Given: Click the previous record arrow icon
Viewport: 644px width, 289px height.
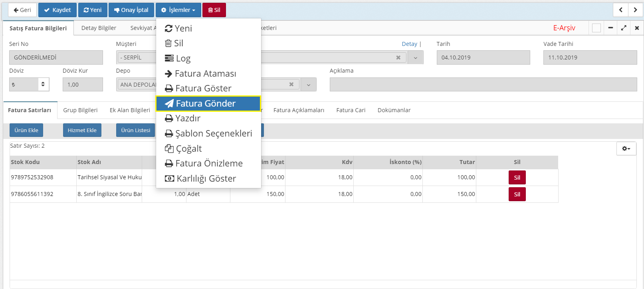Looking at the screenshot, I should (620, 10).
